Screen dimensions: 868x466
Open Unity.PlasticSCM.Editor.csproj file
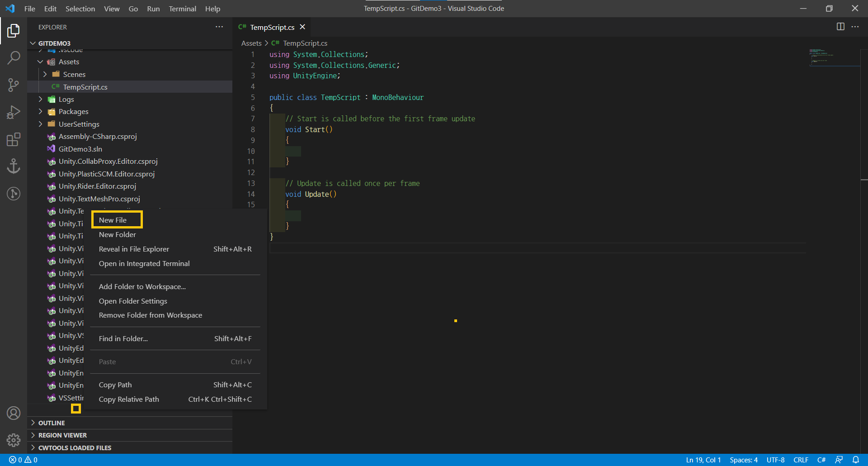click(x=130, y=174)
